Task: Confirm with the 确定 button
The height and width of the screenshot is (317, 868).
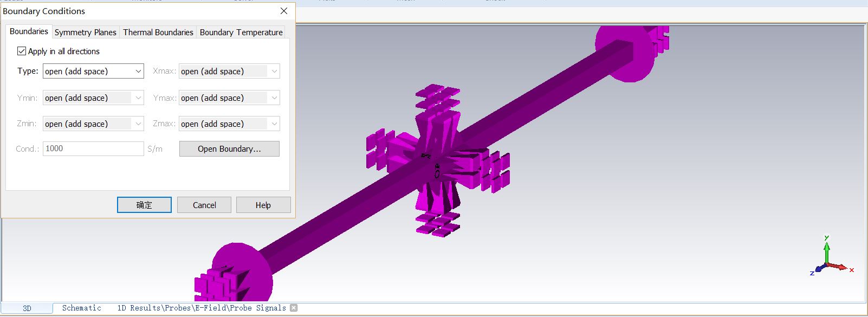Action: [144, 205]
